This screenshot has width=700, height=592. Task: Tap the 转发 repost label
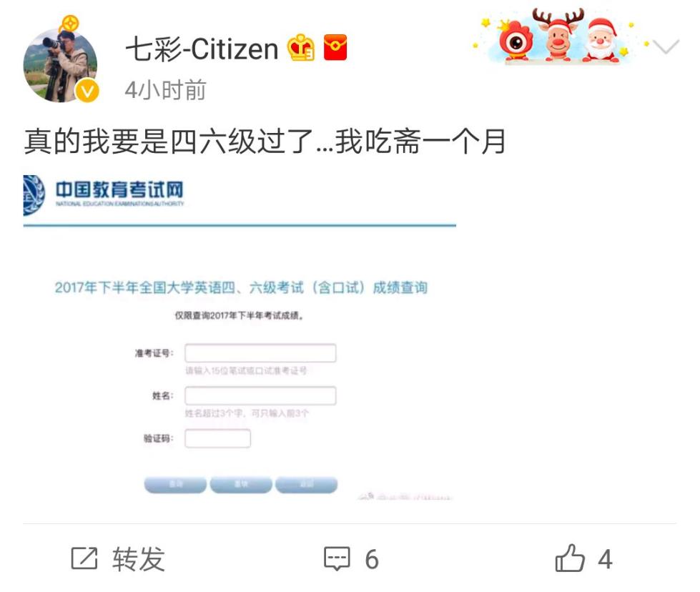point(139,559)
